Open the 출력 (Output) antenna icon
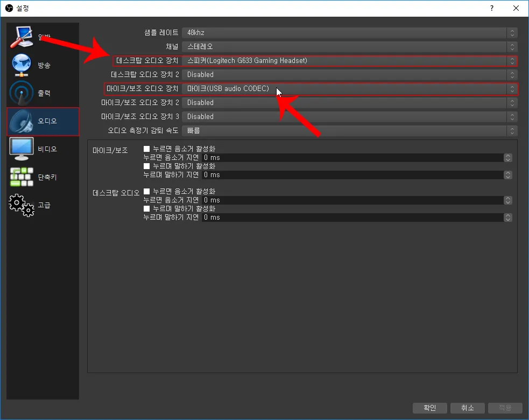529x420 pixels. coord(21,93)
